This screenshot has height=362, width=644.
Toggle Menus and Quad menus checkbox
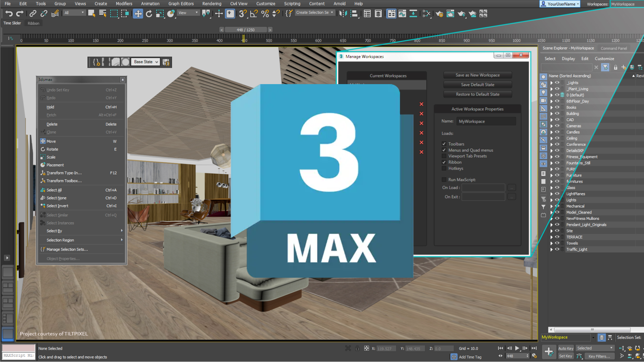tap(444, 150)
